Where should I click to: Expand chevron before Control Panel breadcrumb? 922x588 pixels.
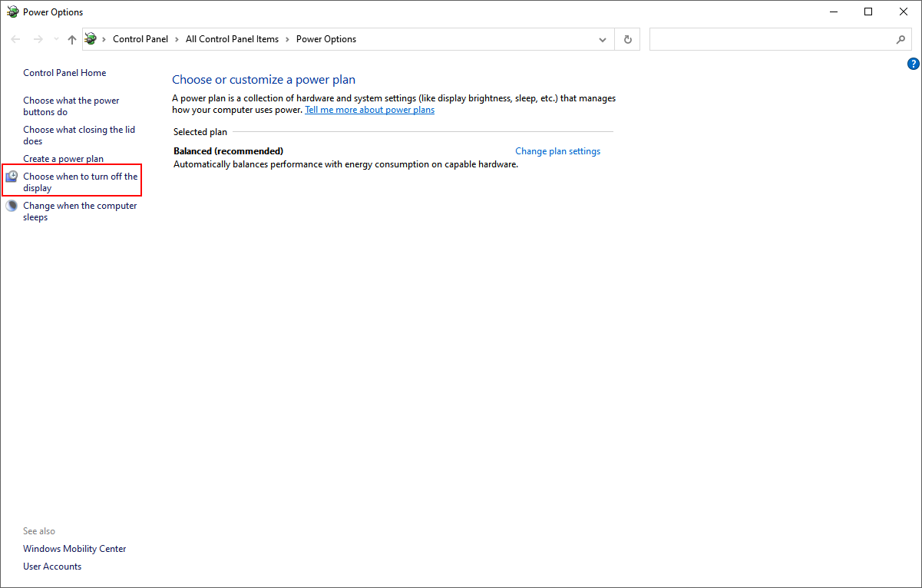point(104,39)
